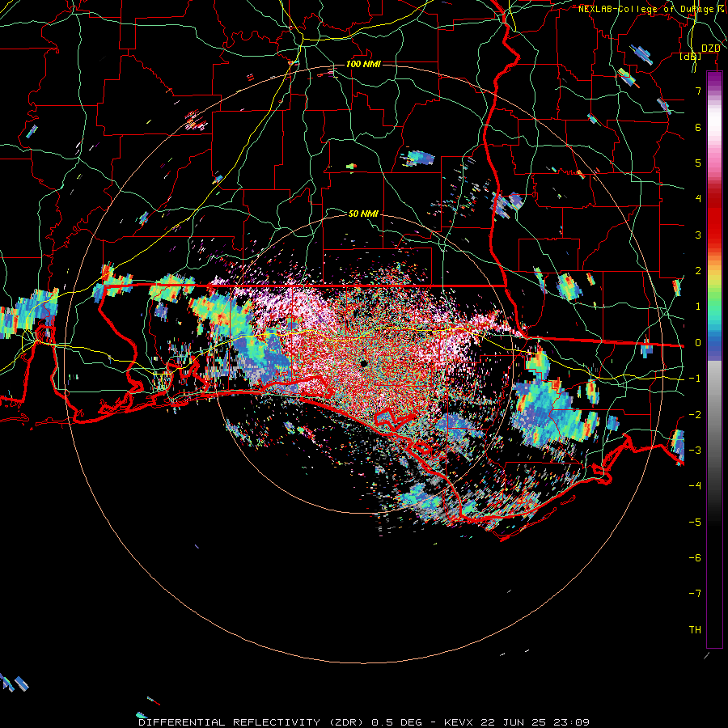Click the 5 value on the color scale
Viewport: 728px width, 728px height.
click(x=698, y=163)
